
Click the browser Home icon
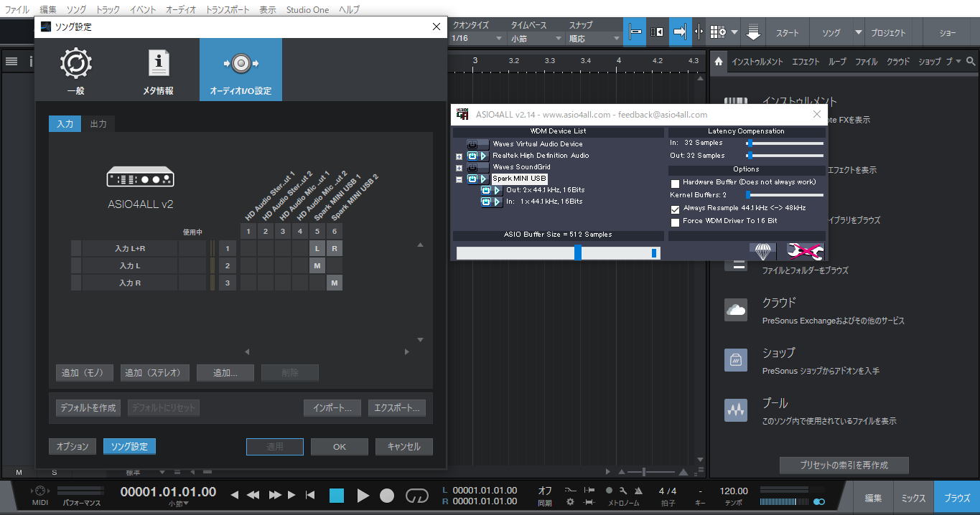[x=719, y=62]
